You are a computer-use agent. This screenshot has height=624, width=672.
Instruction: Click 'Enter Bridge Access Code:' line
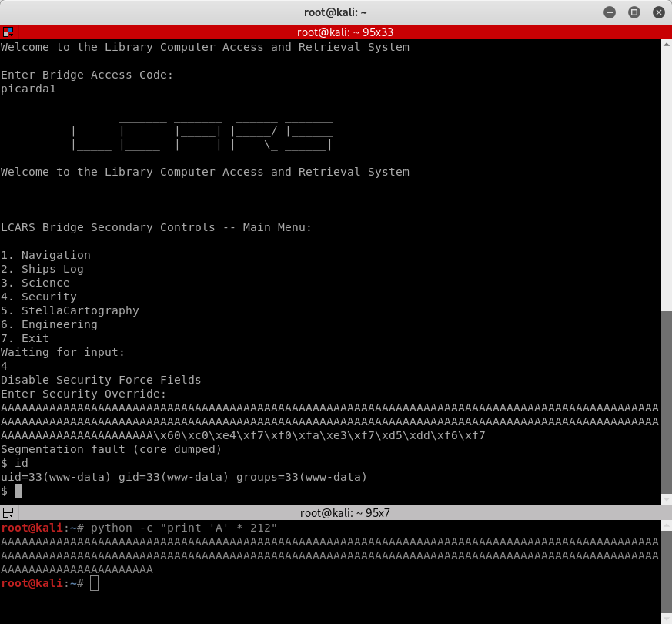coord(87,75)
